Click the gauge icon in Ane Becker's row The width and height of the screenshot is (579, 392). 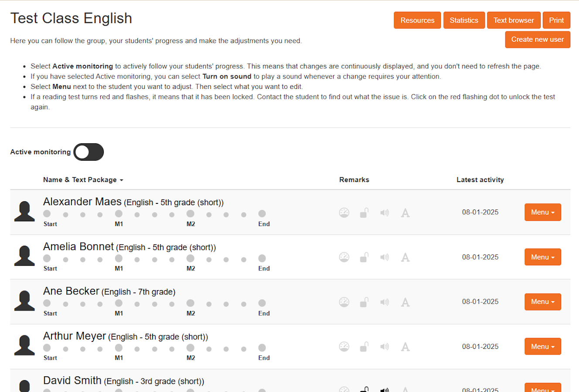344,302
